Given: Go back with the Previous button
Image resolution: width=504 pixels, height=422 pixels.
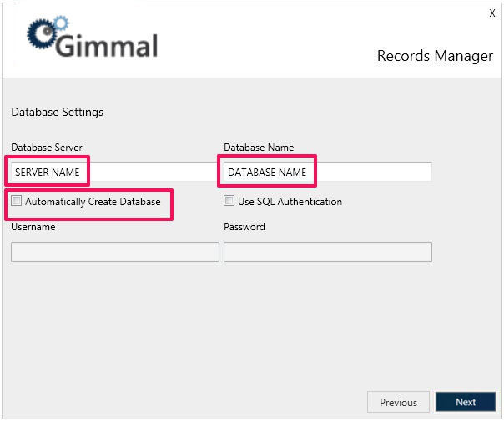Looking at the screenshot, I should (x=398, y=402).
